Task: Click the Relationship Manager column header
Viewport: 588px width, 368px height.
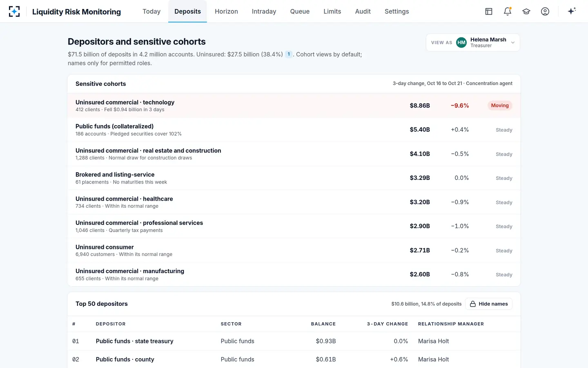Action: click(x=451, y=324)
